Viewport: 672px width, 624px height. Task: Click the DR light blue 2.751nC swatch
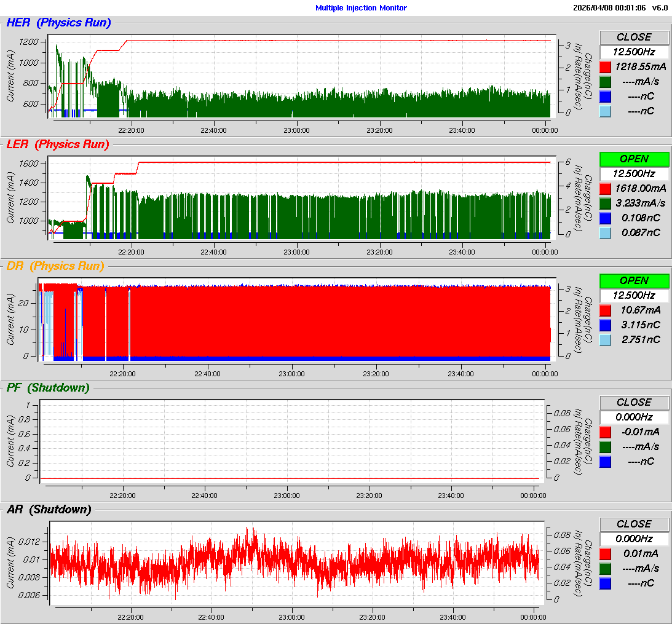pos(606,339)
